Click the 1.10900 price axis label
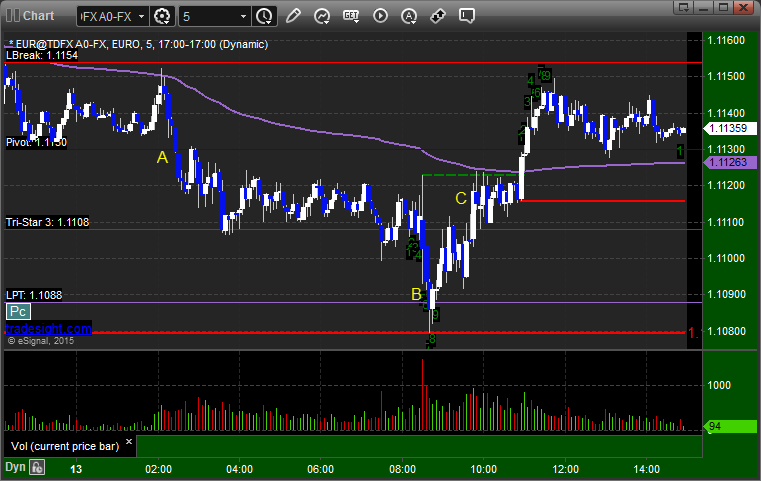Image resolution: width=761 pixels, height=481 pixels. click(x=726, y=294)
